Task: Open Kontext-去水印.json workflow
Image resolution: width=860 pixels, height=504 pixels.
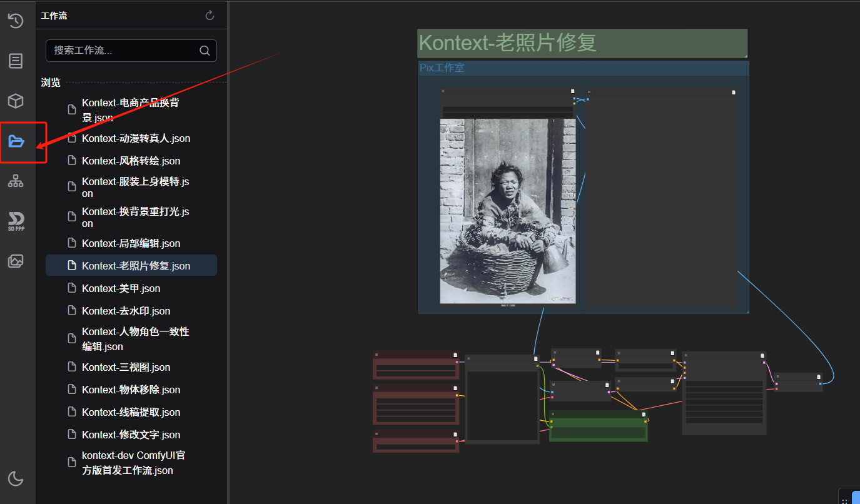Action: [131, 311]
